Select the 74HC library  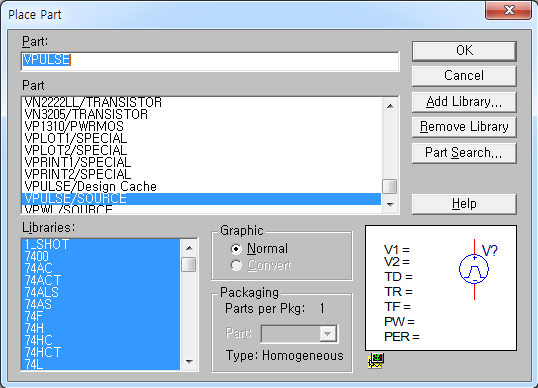pos(101,341)
